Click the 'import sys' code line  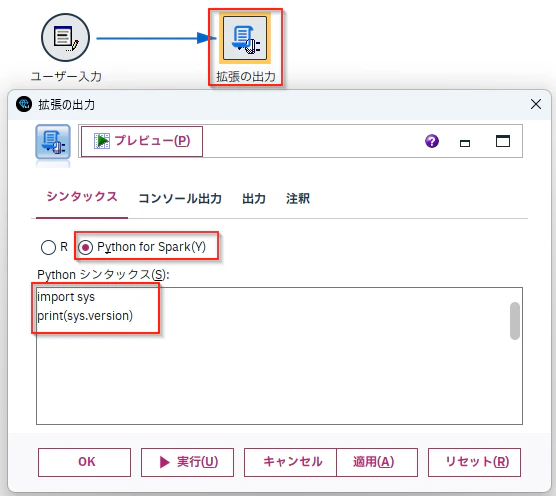[x=66, y=297]
